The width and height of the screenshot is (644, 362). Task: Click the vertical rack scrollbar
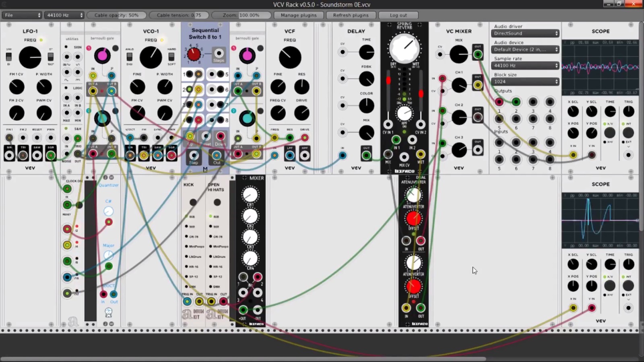[642, 127]
